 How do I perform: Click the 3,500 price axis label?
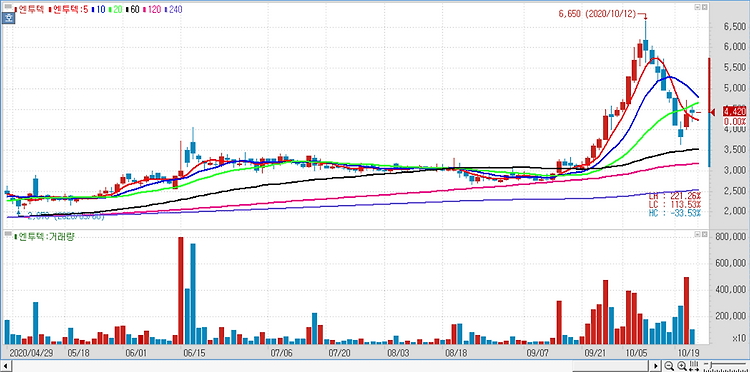(x=736, y=150)
